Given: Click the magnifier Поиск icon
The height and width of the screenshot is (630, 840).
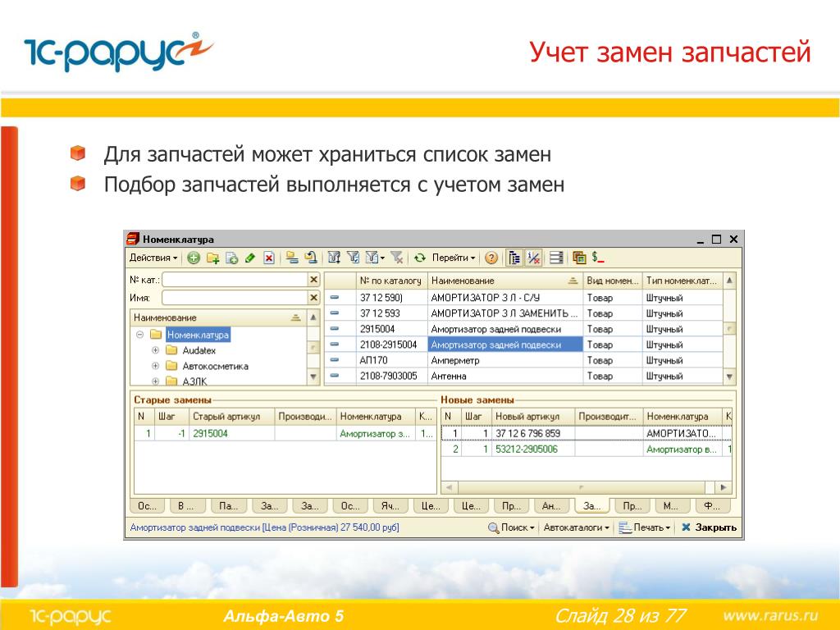Looking at the screenshot, I should [493, 527].
